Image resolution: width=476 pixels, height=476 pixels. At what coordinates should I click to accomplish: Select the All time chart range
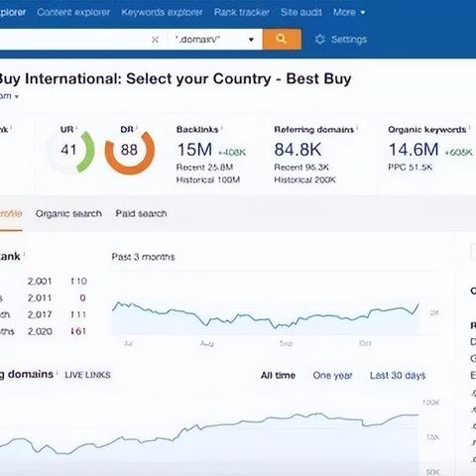[278, 375]
